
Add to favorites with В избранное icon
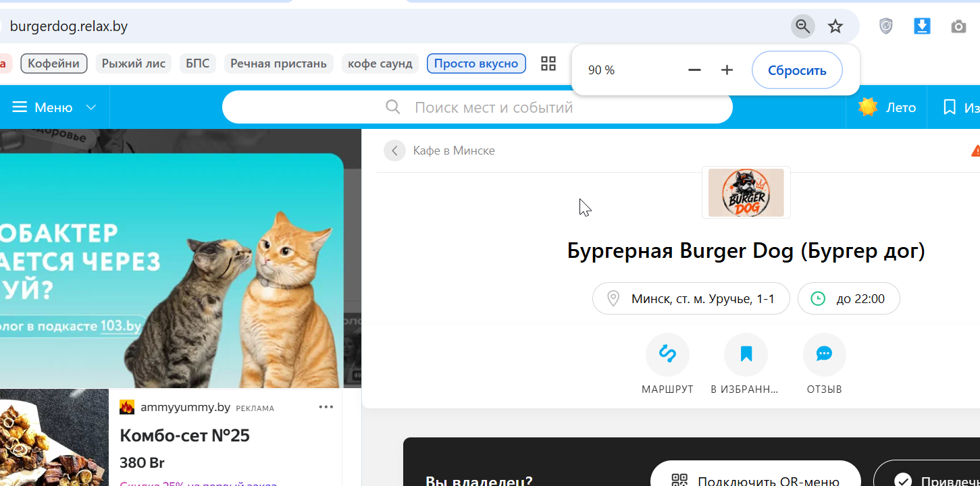(x=746, y=354)
